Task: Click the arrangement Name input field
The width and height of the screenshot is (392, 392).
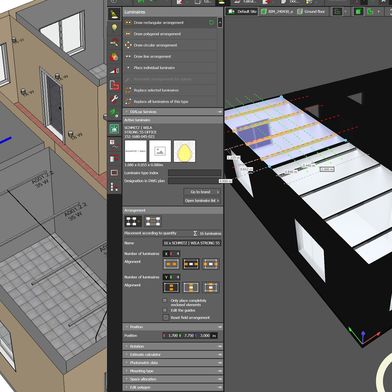Action: (192, 243)
